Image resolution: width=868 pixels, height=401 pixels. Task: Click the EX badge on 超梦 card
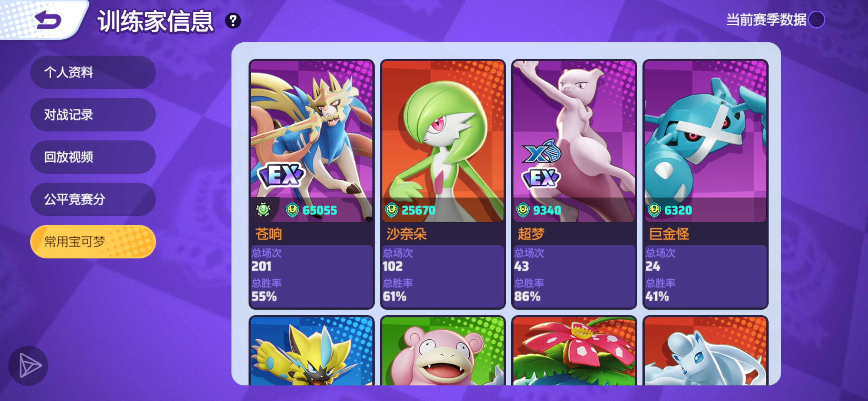pos(541,177)
